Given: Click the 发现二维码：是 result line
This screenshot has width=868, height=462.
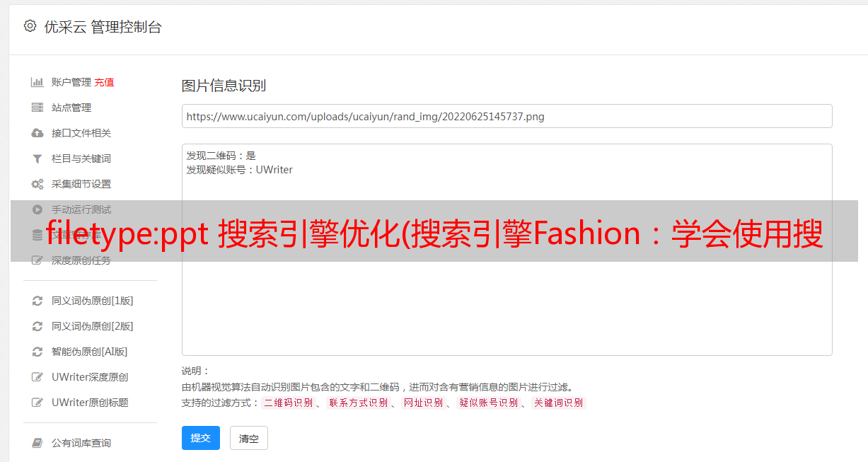Looking at the screenshot, I should pos(221,156).
